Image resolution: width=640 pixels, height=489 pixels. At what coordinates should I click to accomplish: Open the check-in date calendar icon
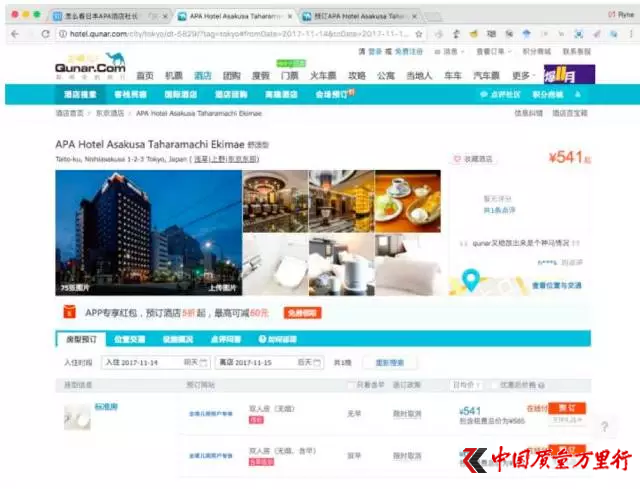coord(203,362)
